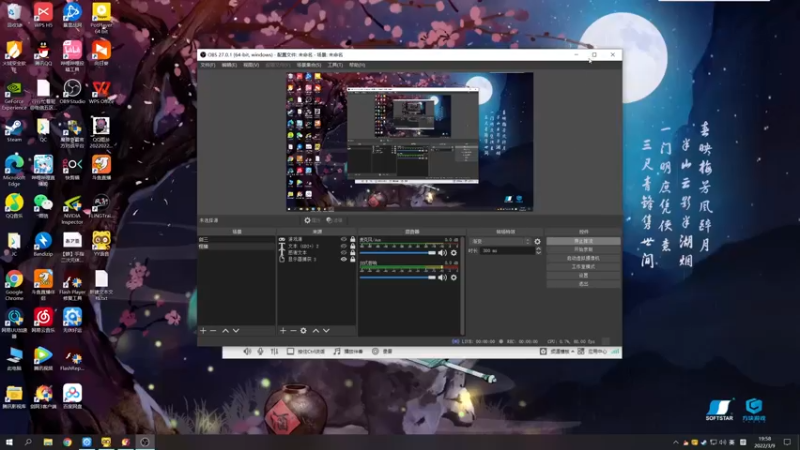The width and height of the screenshot is (800, 450).
Task: Click the 300 ms duration input field
Action: pyautogui.click(x=508, y=251)
